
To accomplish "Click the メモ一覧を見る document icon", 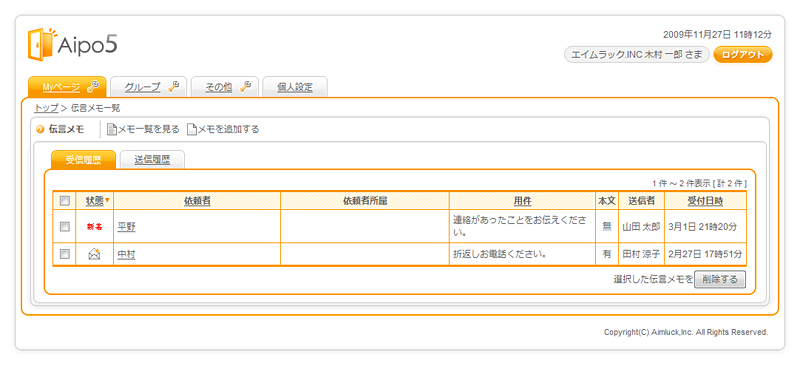I will [x=112, y=130].
